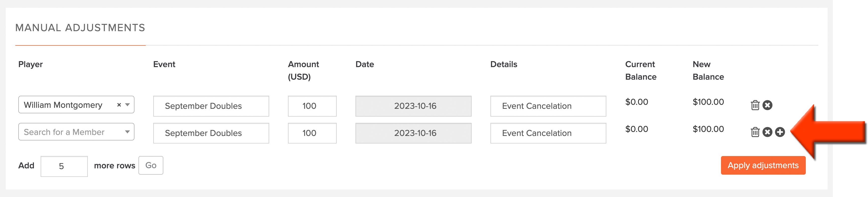
Task: Open the Search for a Member dropdown
Action: coord(77,132)
